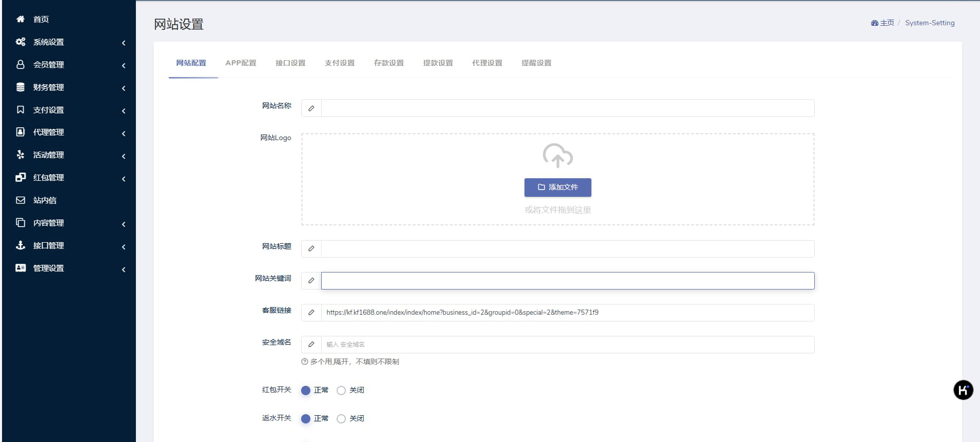Click the 或将文件拖到这里 drop zone text
Image resolution: width=980 pixels, height=442 pixels.
click(558, 210)
